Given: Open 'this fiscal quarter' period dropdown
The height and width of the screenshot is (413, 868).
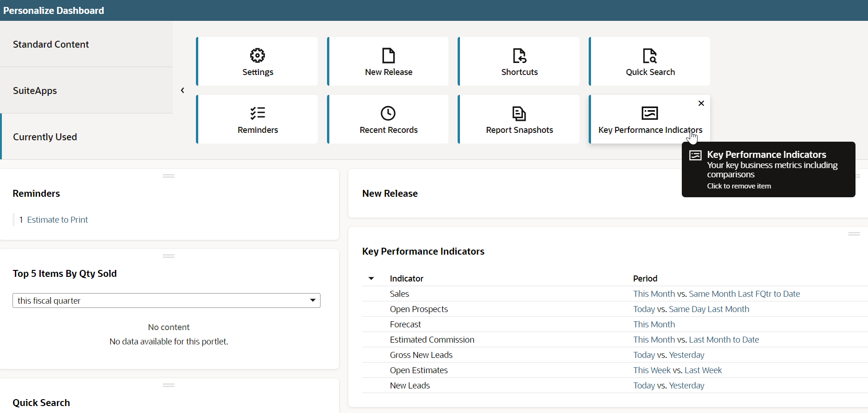Looking at the screenshot, I should 166,300.
